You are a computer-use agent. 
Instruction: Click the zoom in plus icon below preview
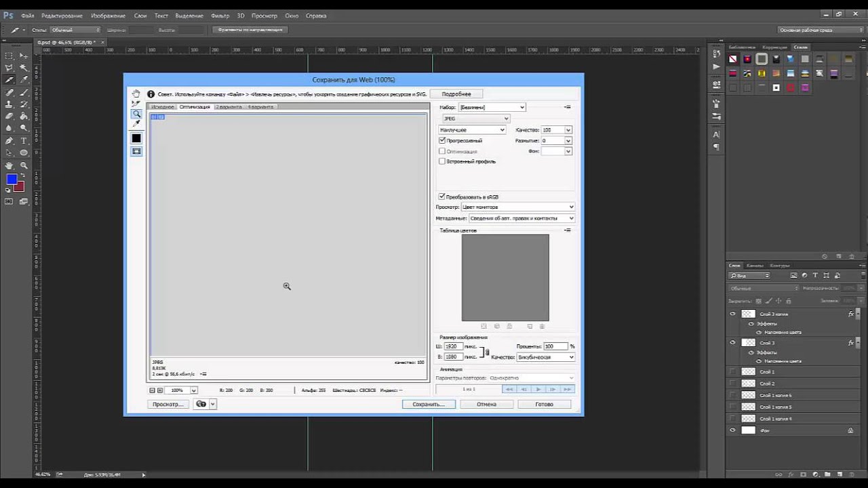(x=160, y=390)
